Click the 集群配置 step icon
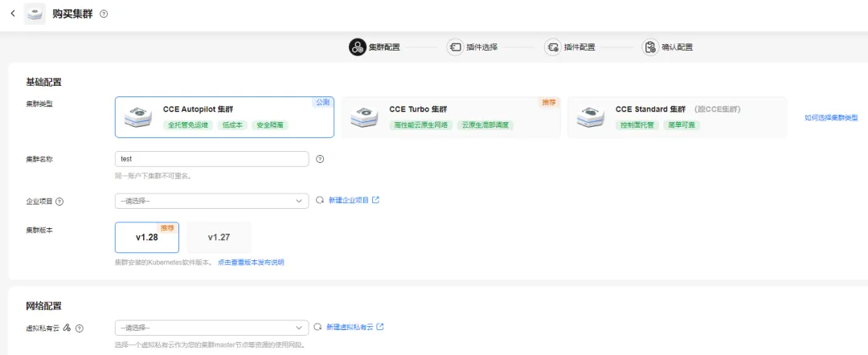 point(357,47)
